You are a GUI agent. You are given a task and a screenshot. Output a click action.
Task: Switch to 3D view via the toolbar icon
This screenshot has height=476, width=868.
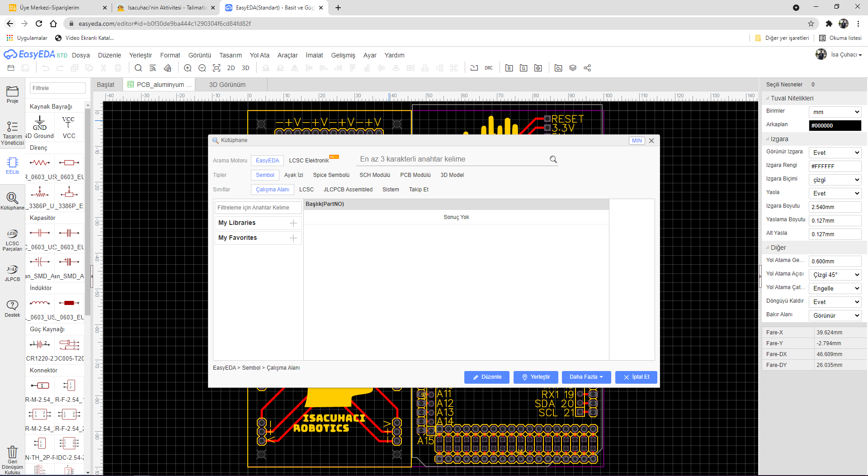point(245,67)
